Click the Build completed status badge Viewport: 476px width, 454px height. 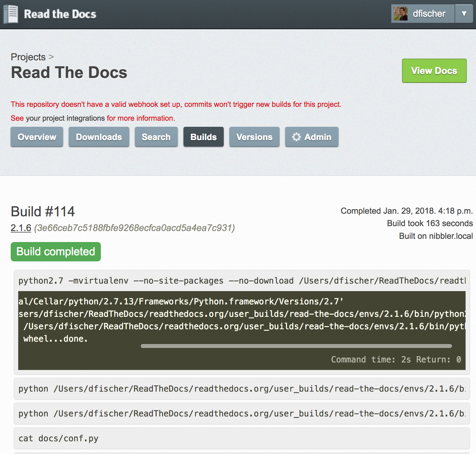pyautogui.click(x=56, y=252)
